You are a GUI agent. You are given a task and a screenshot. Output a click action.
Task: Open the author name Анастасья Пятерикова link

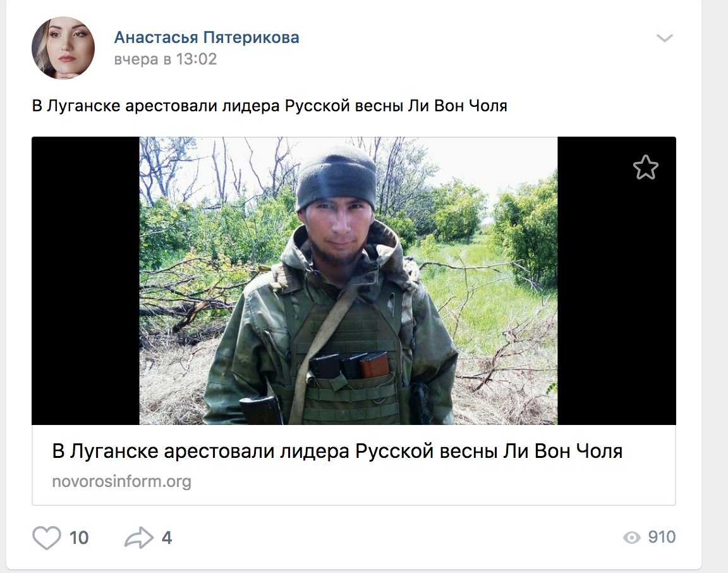pyautogui.click(x=207, y=37)
